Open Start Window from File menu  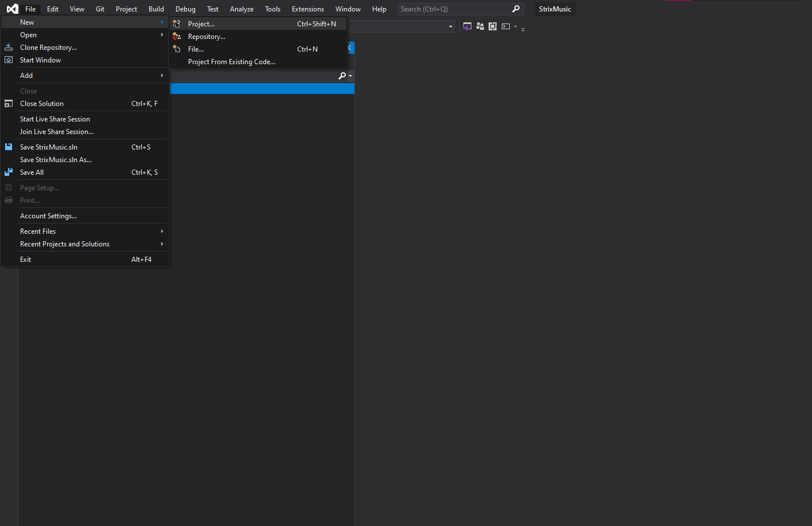[x=40, y=60]
